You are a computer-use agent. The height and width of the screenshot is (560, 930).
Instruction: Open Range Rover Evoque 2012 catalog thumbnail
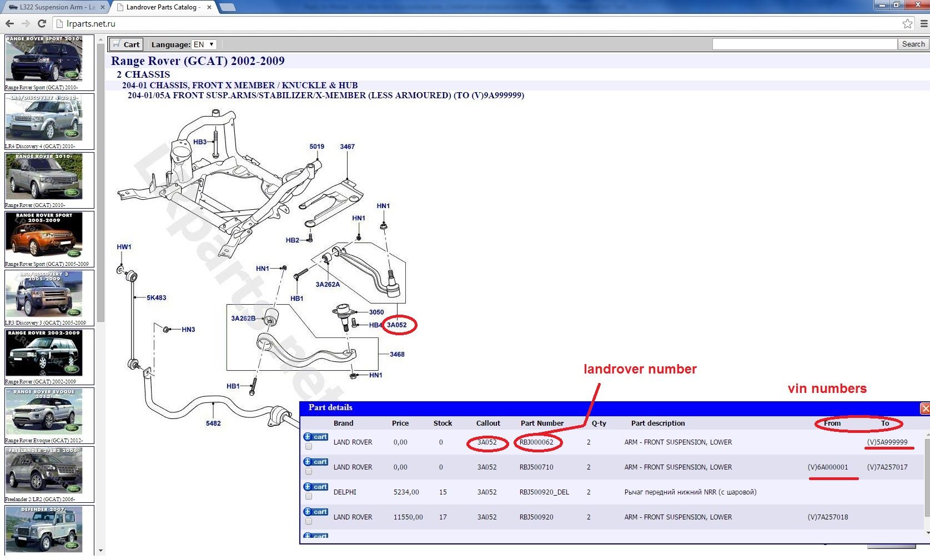point(49,416)
